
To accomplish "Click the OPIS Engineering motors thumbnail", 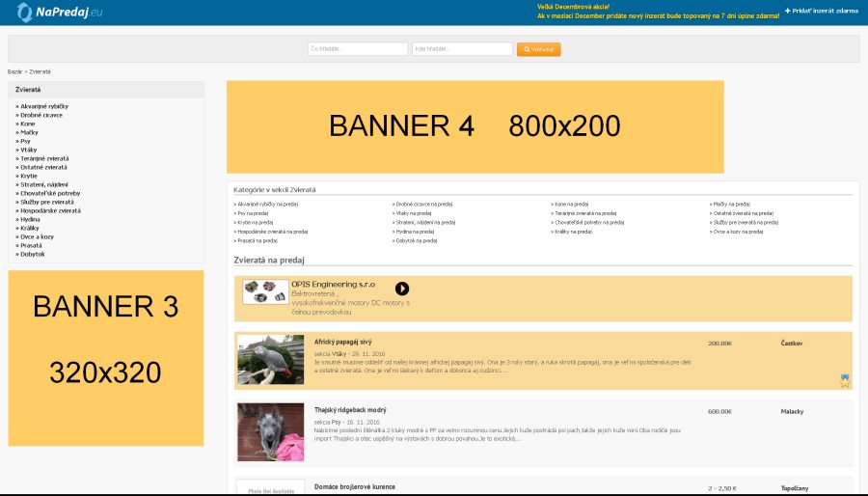I will 266,291.
